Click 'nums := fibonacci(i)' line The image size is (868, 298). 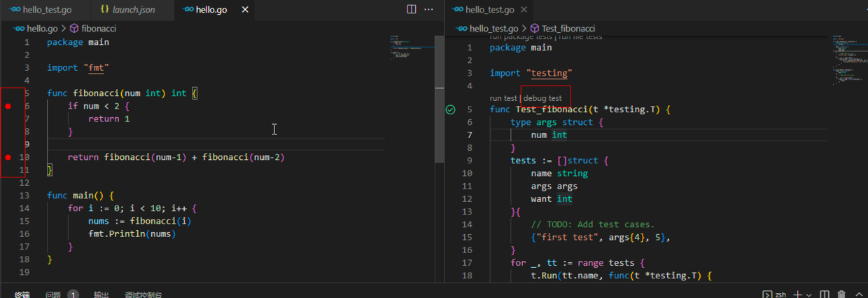[x=139, y=221]
